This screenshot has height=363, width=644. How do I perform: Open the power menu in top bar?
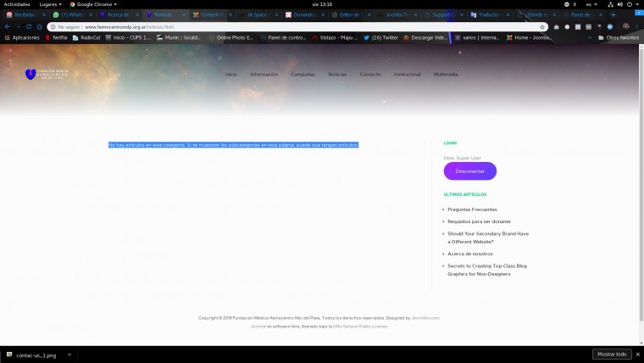(x=632, y=4)
